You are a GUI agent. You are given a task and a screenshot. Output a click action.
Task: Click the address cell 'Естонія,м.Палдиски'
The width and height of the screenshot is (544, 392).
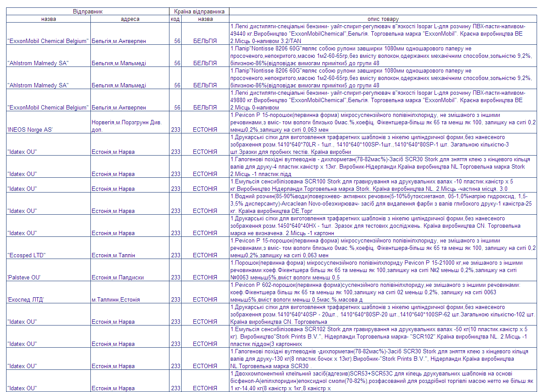tap(130, 270)
